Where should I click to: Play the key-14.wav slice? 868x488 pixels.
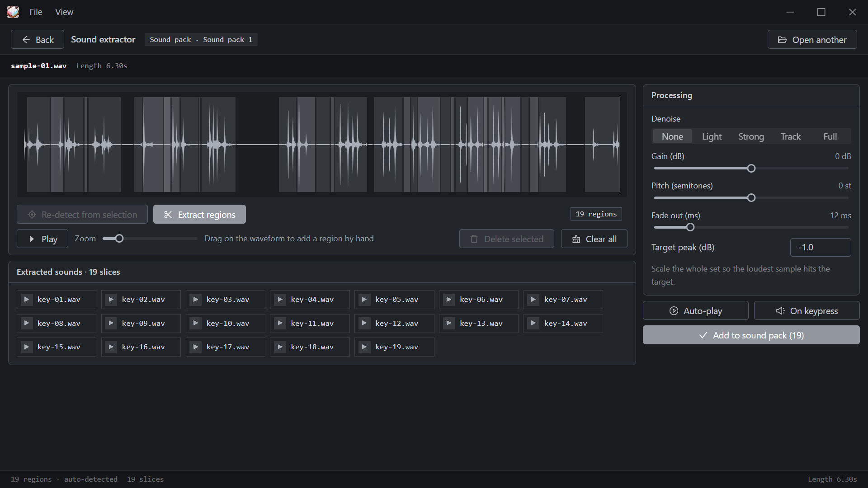click(x=533, y=324)
